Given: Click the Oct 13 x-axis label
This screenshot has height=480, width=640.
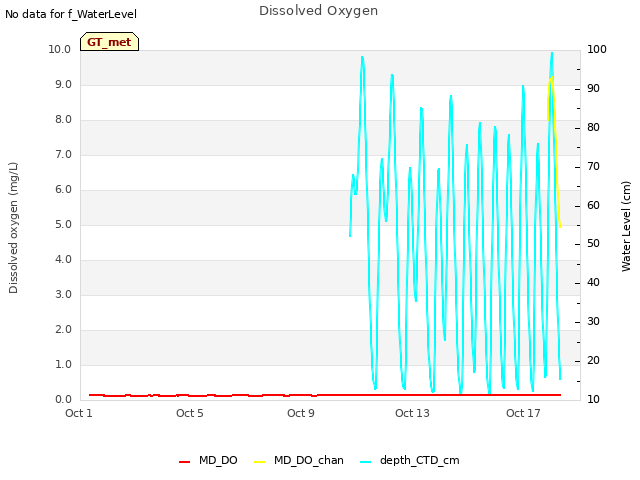Looking at the screenshot, I should click(412, 413).
